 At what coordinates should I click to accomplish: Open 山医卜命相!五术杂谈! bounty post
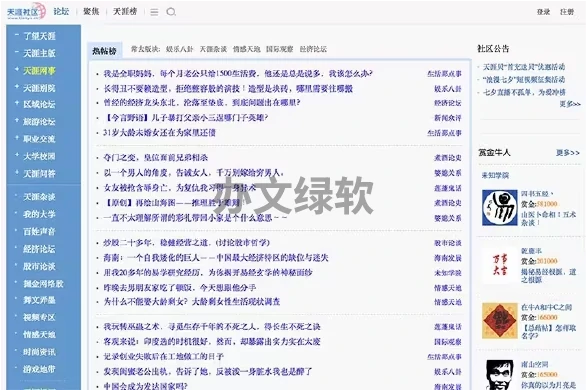coord(548,219)
